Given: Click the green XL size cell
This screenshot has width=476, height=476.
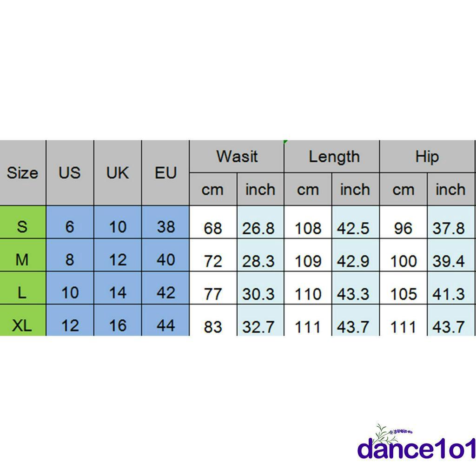Looking at the screenshot, I should coord(22,325).
